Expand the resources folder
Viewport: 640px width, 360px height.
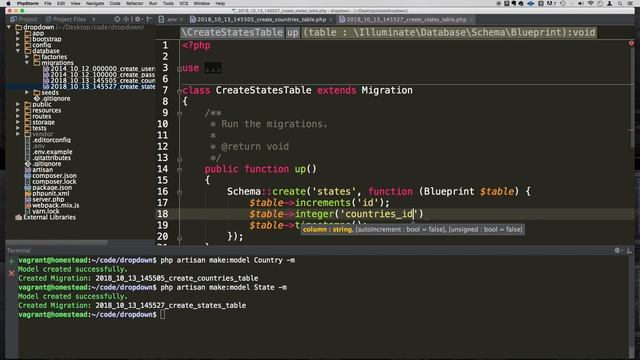pyautogui.click(x=18, y=111)
